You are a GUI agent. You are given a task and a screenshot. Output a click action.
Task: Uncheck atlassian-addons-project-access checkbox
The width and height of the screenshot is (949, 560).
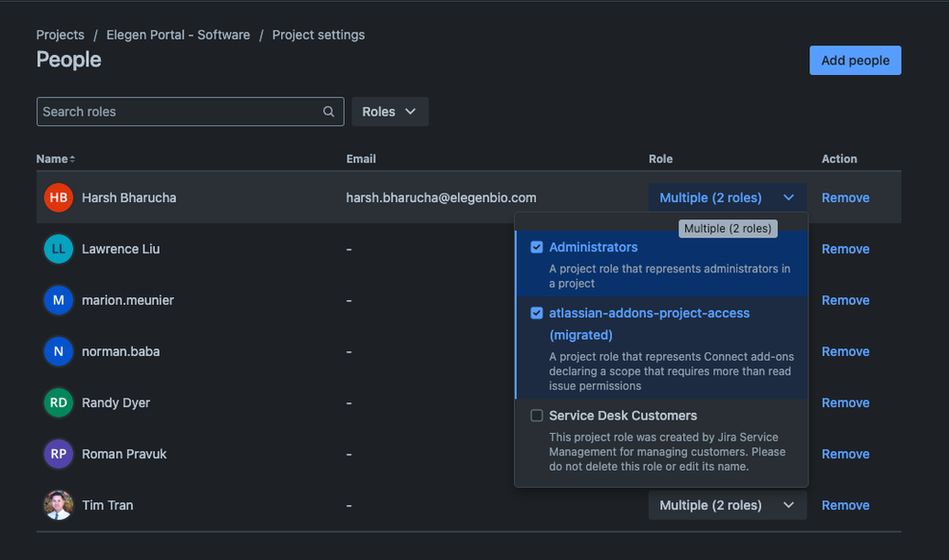tap(537, 312)
